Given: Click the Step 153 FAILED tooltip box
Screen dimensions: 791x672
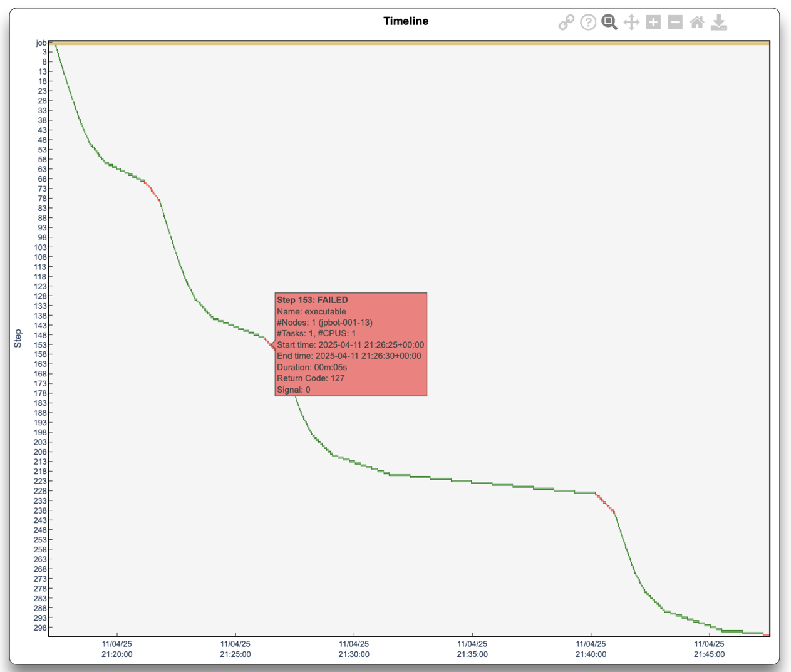Looking at the screenshot, I should pos(351,344).
